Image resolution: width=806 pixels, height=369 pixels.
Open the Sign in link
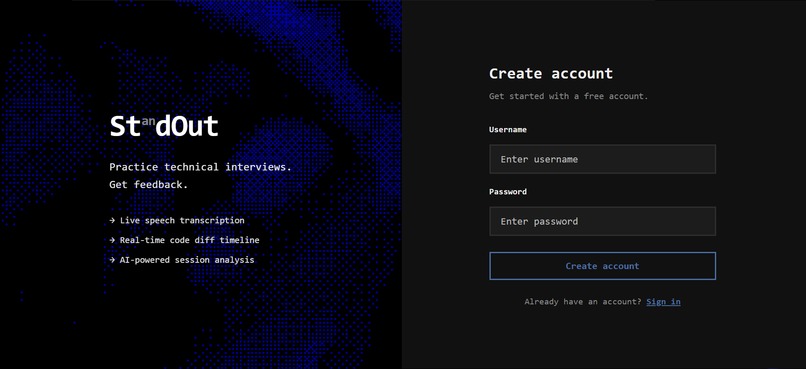pyautogui.click(x=663, y=302)
